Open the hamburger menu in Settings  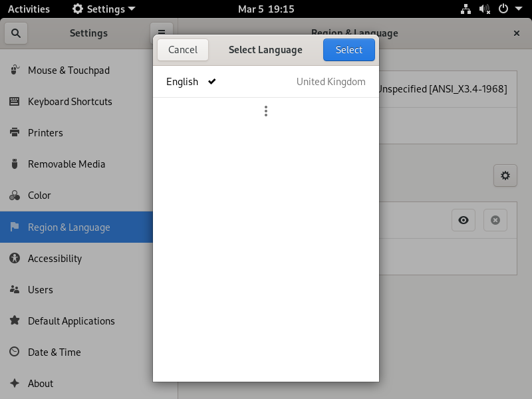(162, 32)
